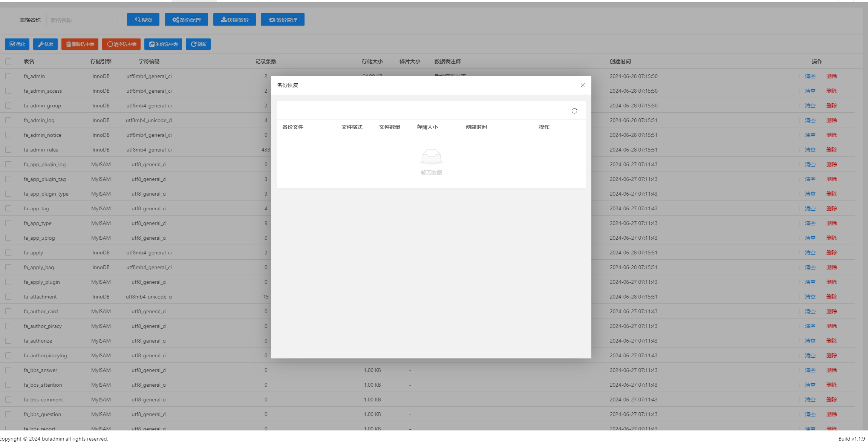Click the 搜索 search button
Viewport: 868px width, 447px height.
(143, 20)
